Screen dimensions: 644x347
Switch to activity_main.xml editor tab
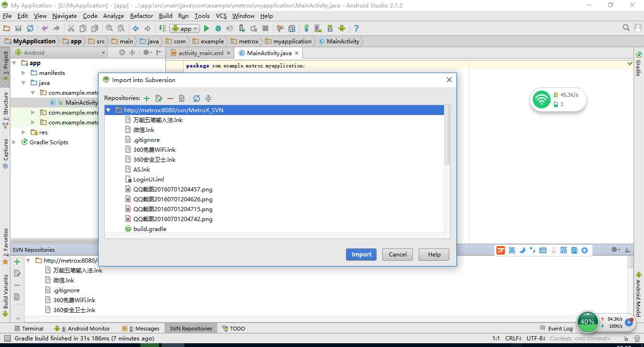click(x=201, y=53)
